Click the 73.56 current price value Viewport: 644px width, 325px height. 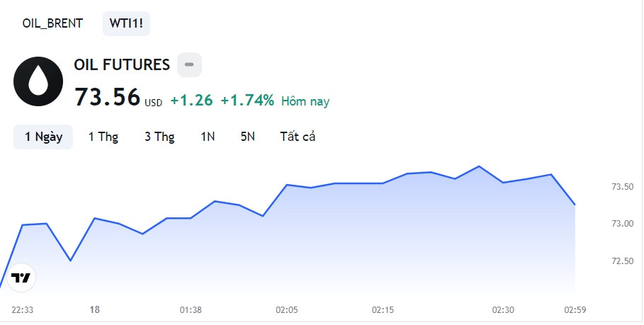point(107,98)
